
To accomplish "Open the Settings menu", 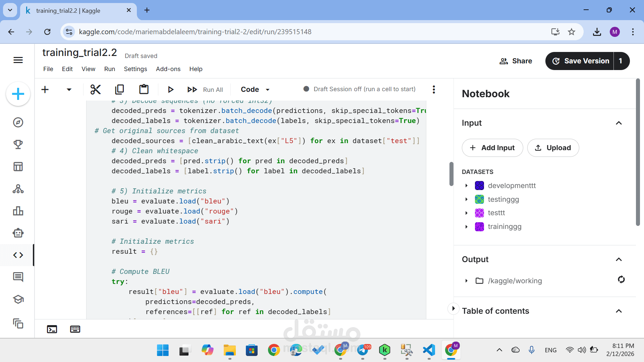I will pos(135,69).
